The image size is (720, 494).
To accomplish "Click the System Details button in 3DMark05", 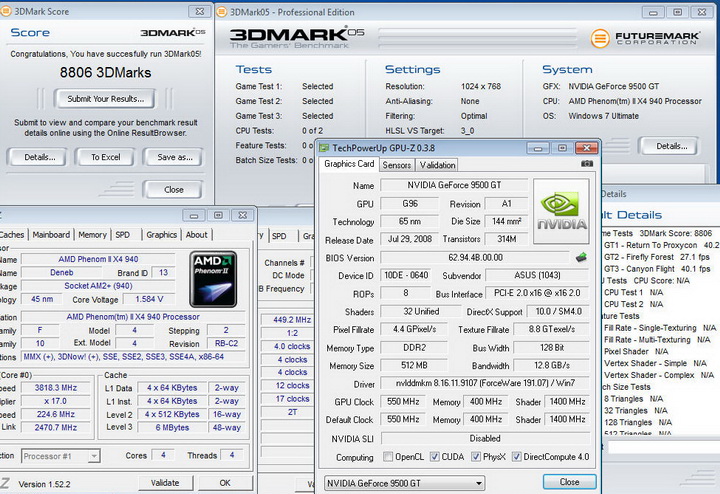I will tap(671, 146).
